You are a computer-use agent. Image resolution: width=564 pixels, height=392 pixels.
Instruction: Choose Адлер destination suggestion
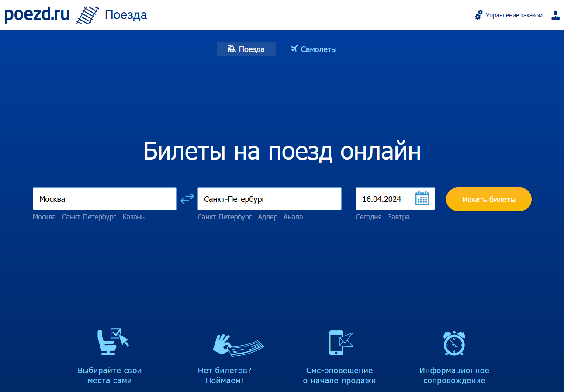pyautogui.click(x=268, y=217)
